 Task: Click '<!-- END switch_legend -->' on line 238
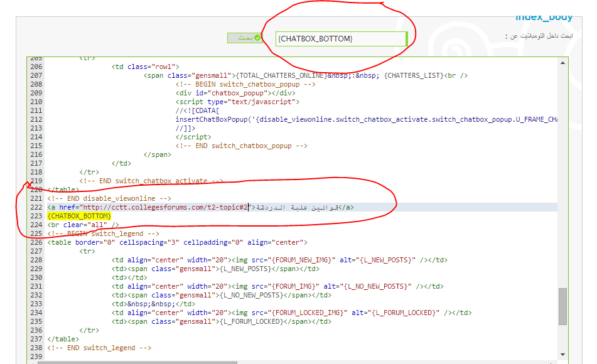click(x=99, y=348)
